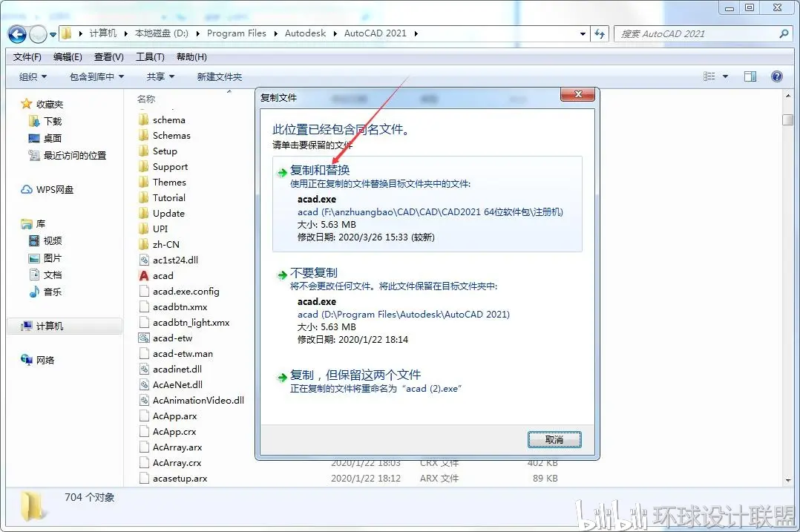Open help via the blue question icon
The image size is (800, 532).
[776, 76]
